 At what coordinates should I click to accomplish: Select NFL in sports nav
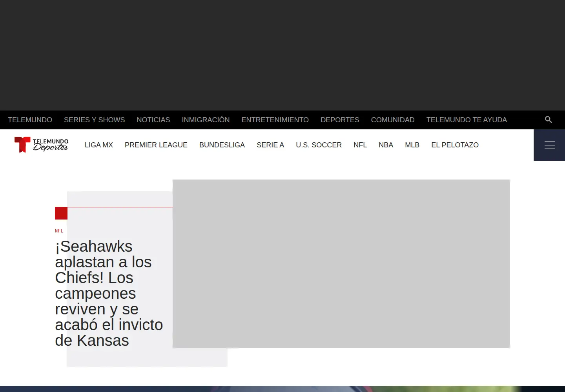[360, 145]
